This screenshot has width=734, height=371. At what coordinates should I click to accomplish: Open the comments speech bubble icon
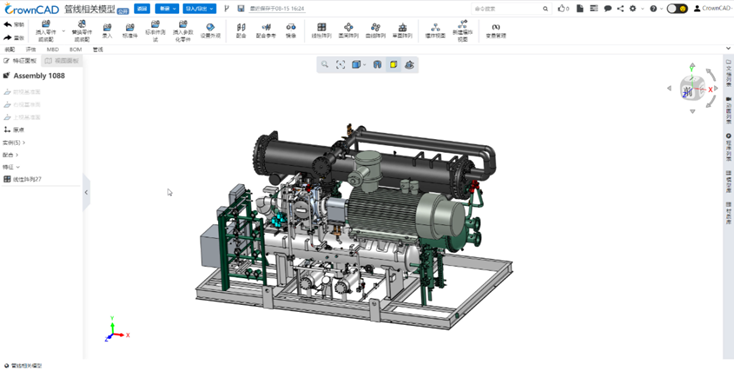point(608,8)
